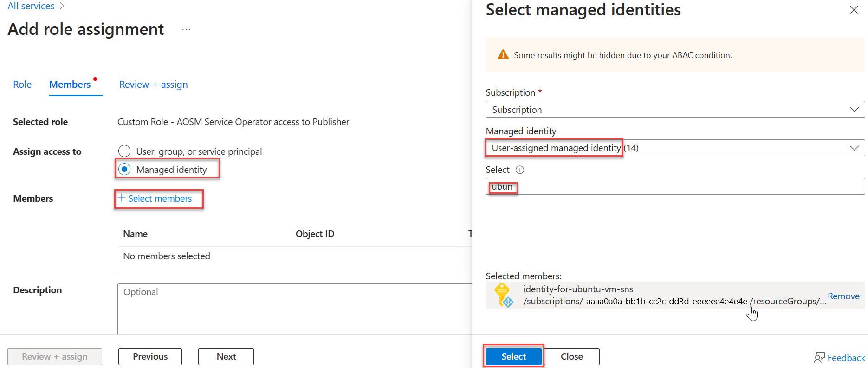Click into the Description optional textbox
868x368 pixels.
coord(295,309)
